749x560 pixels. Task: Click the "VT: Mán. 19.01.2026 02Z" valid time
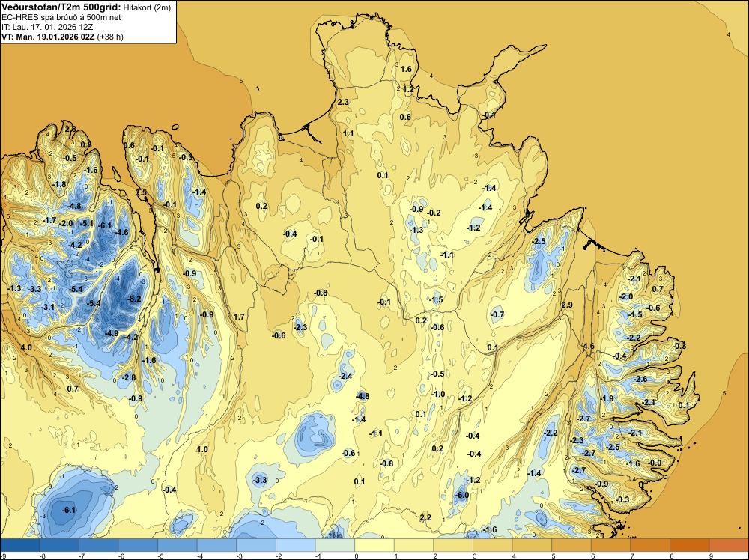(48, 37)
